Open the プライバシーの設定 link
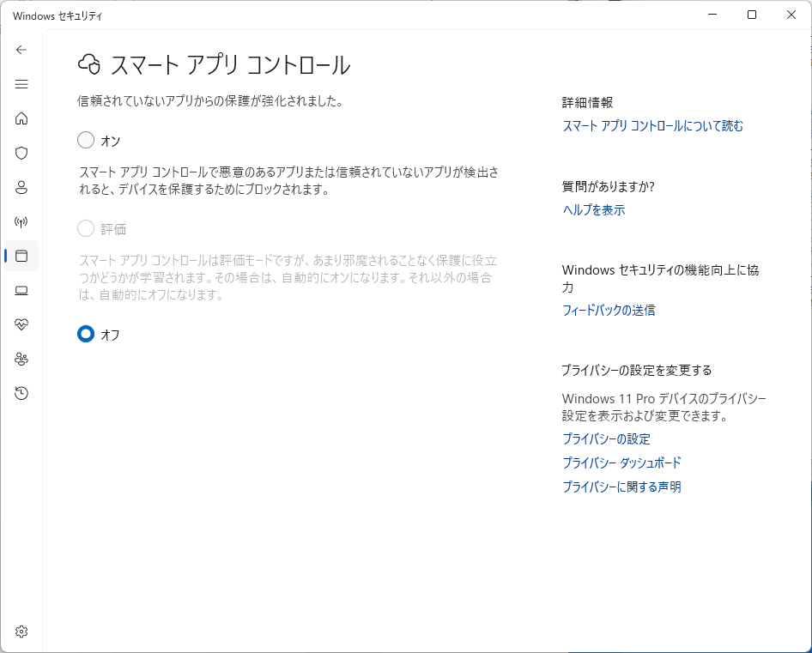Viewport: 812px width, 653px height. [x=606, y=439]
